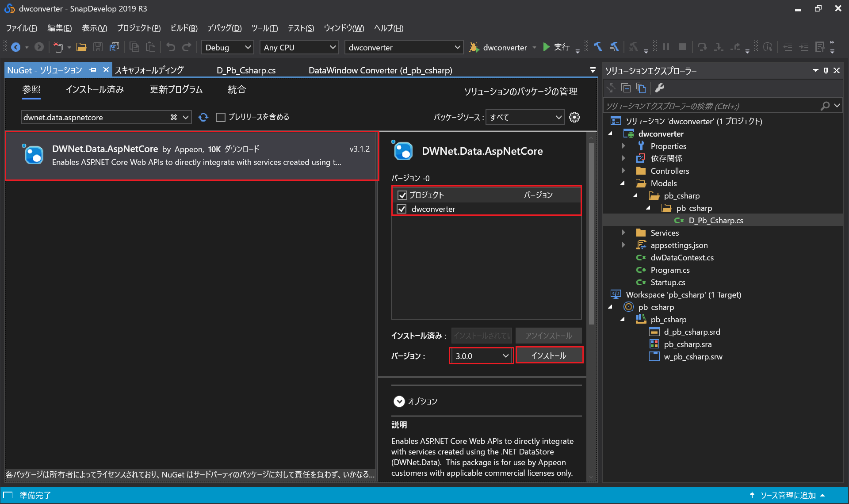Uncheck the dwconverter project checkbox
This screenshot has width=849, height=504.
coord(402,209)
